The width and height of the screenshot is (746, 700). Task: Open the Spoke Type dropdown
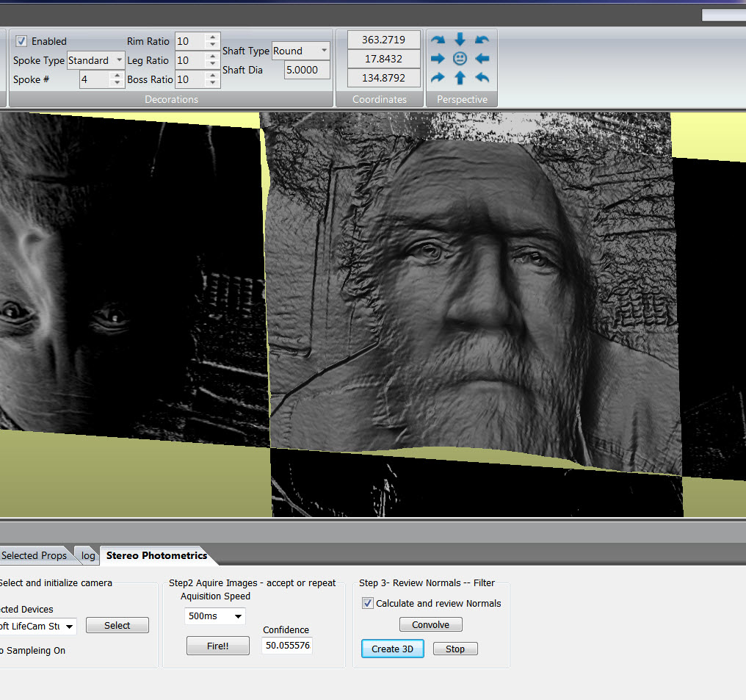(95, 60)
